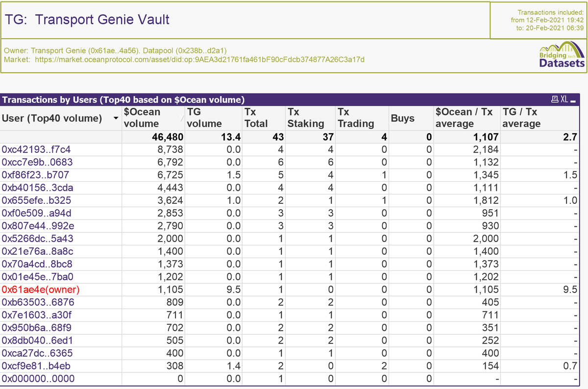
Task: Click the total Tx Staking value 37
Action: click(328, 137)
